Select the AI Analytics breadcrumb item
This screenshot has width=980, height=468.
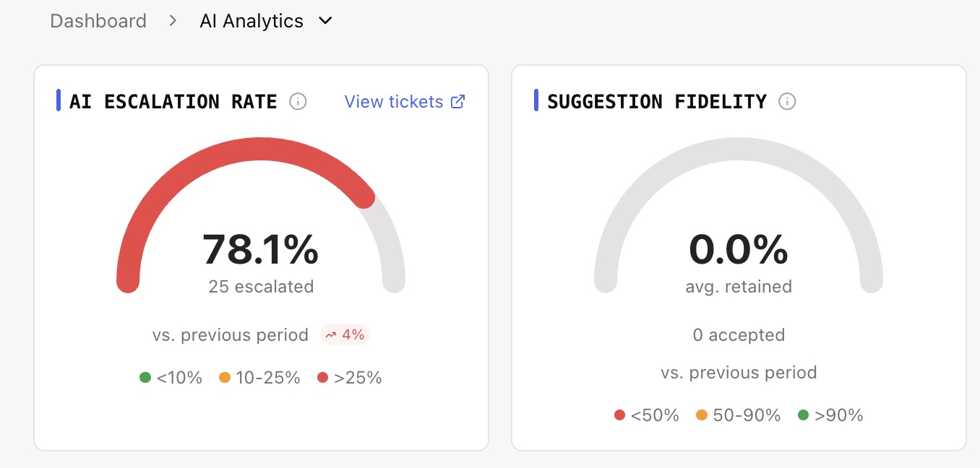[252, 21]
